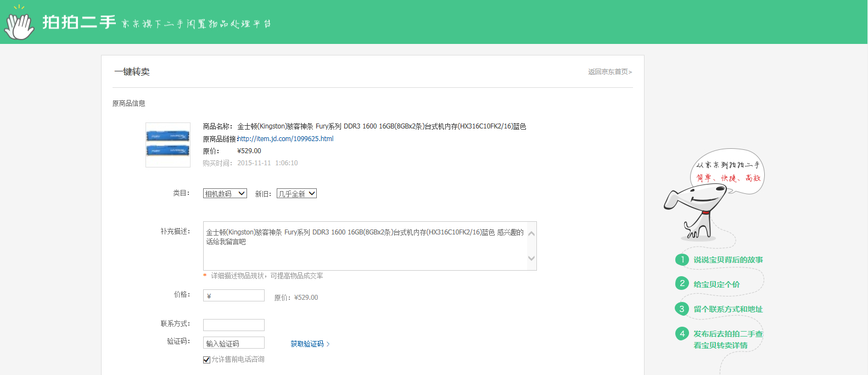Click step 1 circle icon
This screenshot has width=868, height=375.
682,260
